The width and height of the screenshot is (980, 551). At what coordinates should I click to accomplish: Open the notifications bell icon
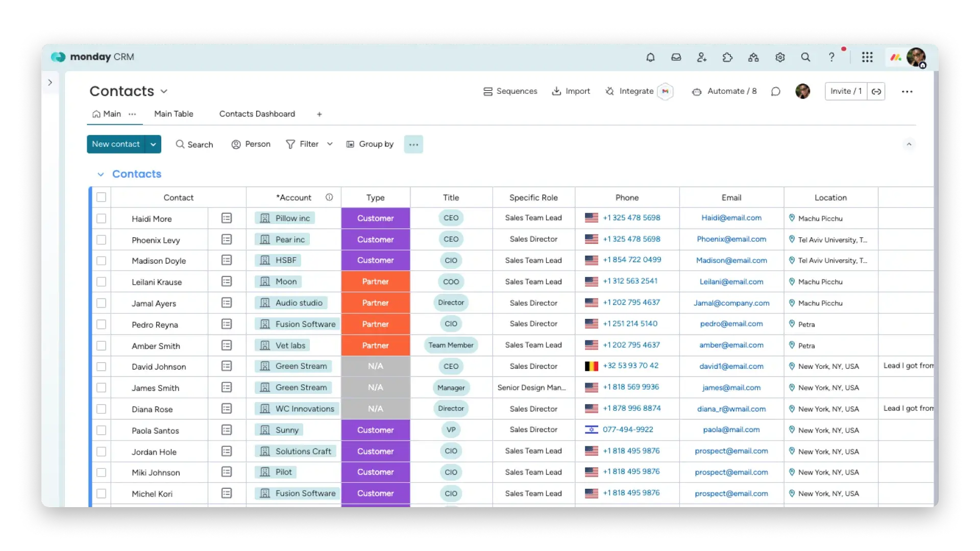(x=650, y=58)
